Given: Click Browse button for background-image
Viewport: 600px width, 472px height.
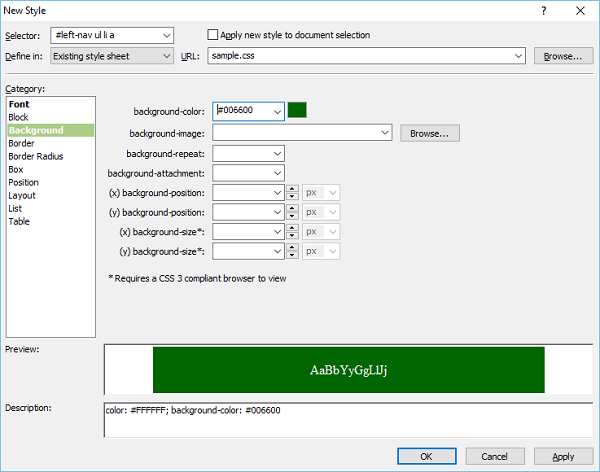Looking at the screenshot, I should coord(430,132).
